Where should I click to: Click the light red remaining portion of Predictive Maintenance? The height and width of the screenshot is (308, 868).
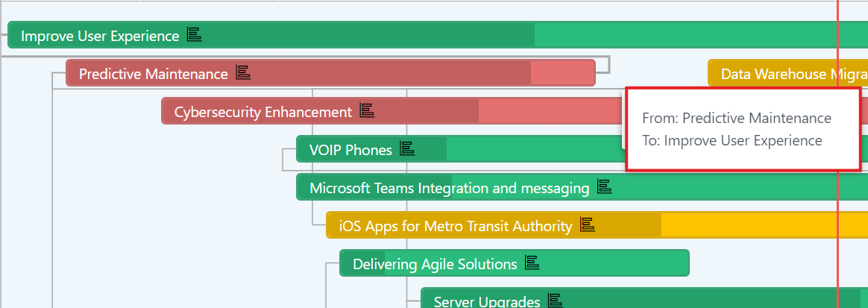pos(562,73)
